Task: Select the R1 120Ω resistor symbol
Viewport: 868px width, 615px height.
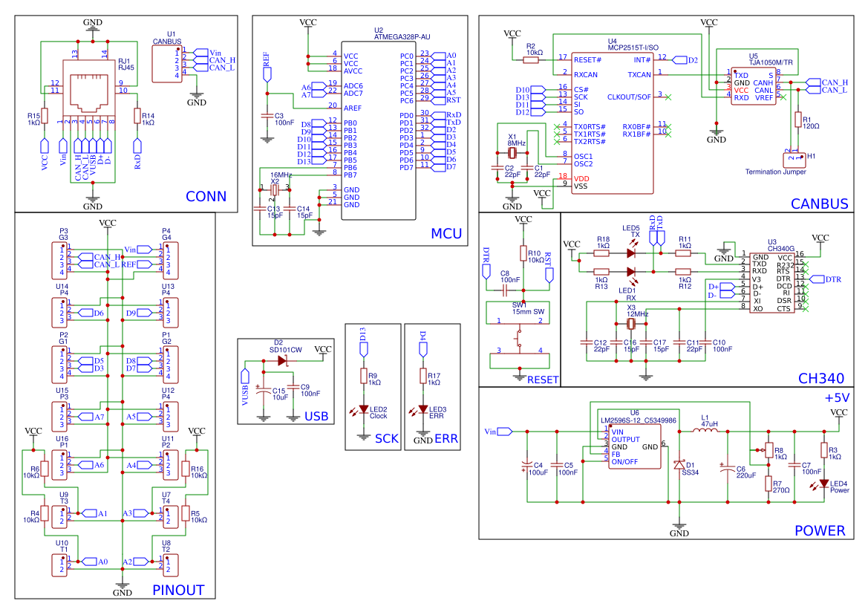Action: [797, 120]
